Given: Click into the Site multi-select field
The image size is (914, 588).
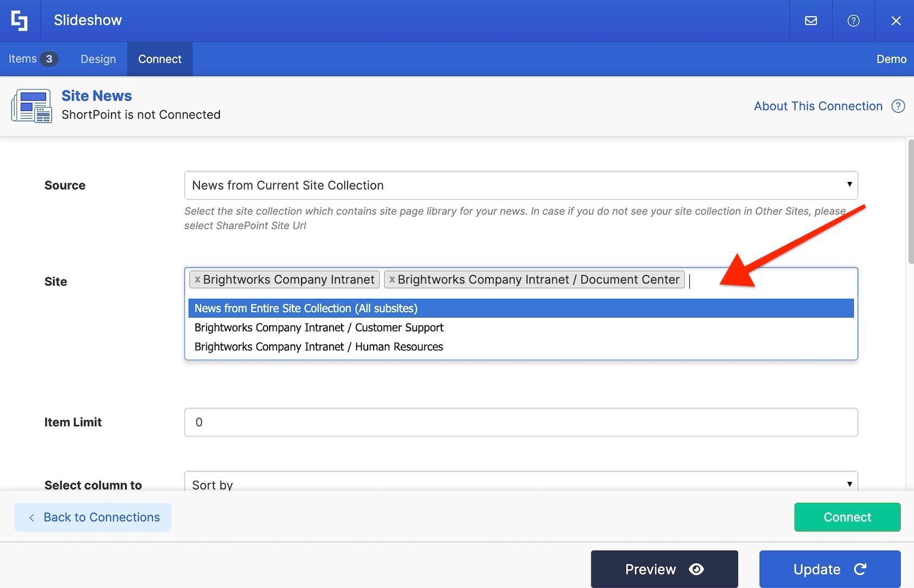Looking at the screenshot, I should coord(772,281).
